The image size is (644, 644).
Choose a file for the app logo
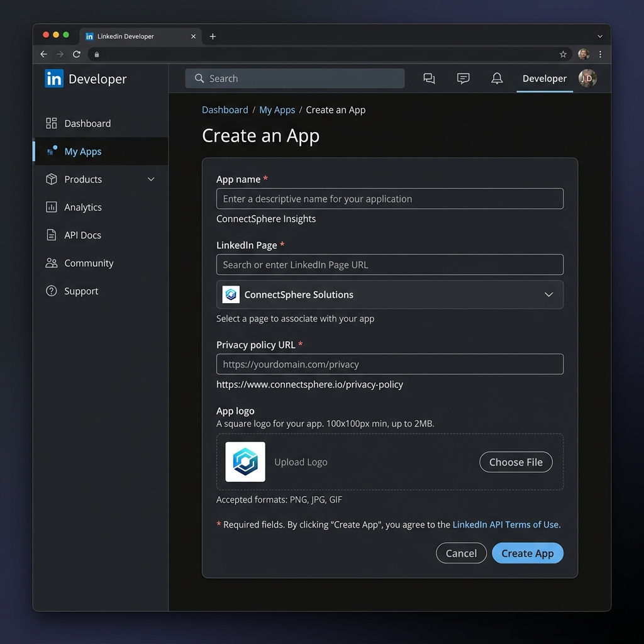click(x=516, y=462)
